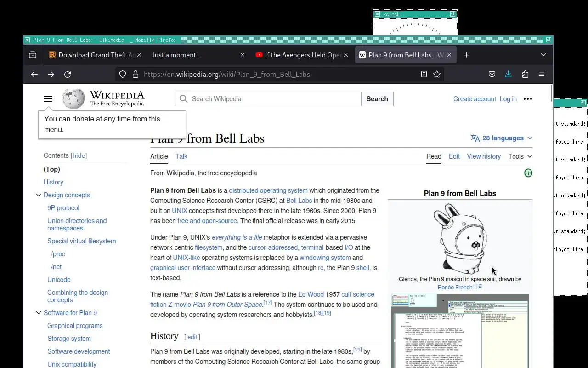The height and width of the screenshot is (368, 588).
Task: Click the Wikipedia globe logo
Action: (x=73, y=98)
